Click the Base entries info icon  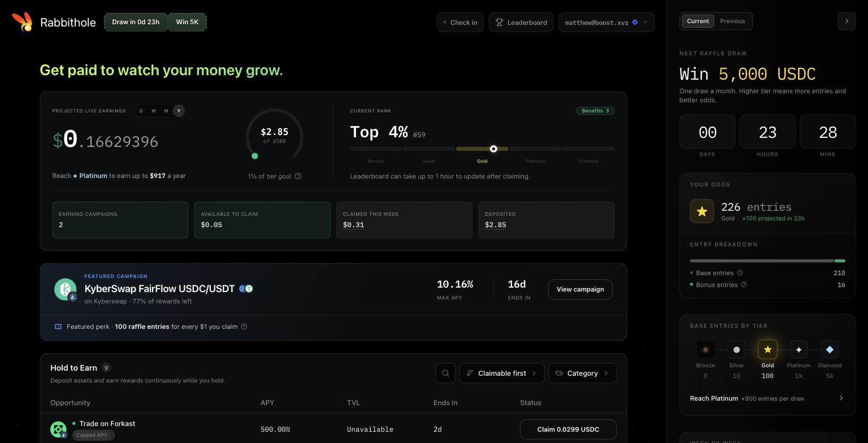740,273
